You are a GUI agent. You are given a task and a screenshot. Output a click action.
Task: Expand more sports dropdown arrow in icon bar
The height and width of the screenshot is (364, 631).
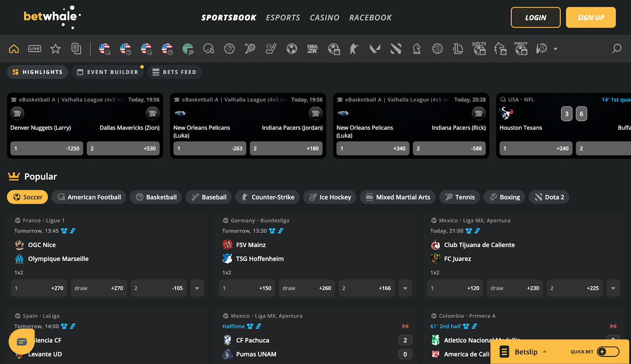[555, 49]
